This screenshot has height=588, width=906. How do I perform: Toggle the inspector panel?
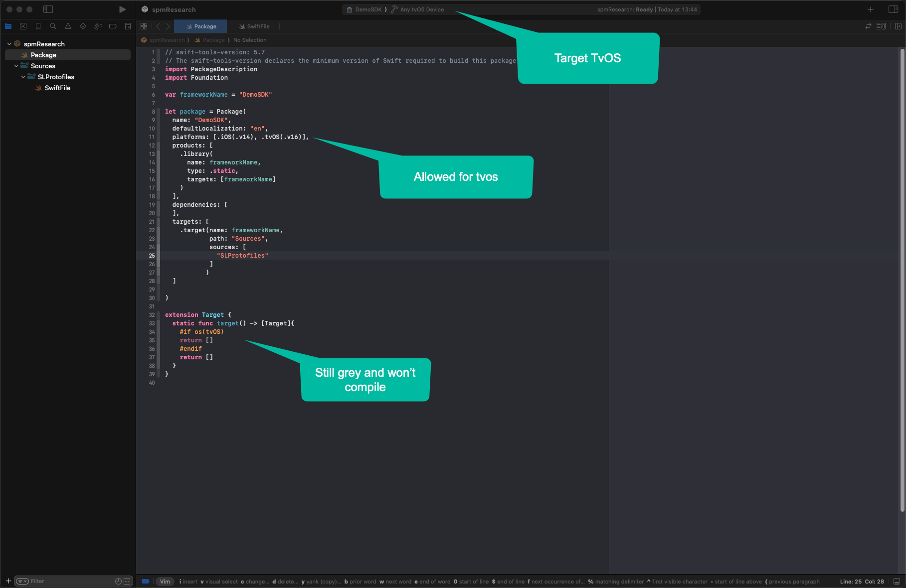point(894,9)
